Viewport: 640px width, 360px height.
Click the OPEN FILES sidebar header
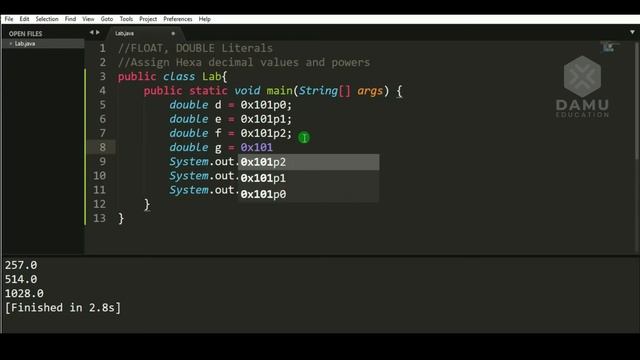point(25,34)
